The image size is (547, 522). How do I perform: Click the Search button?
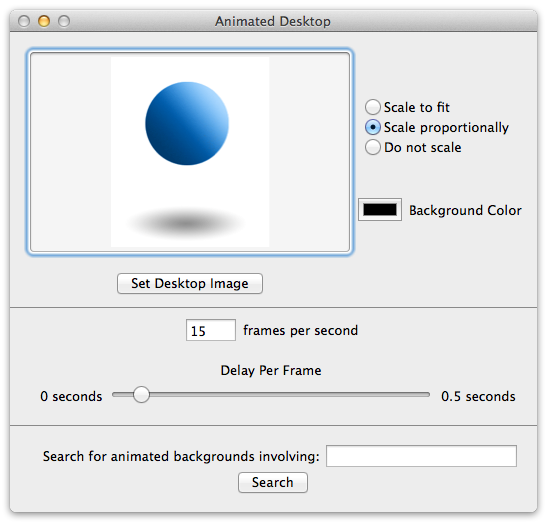[x=273, y=483]
